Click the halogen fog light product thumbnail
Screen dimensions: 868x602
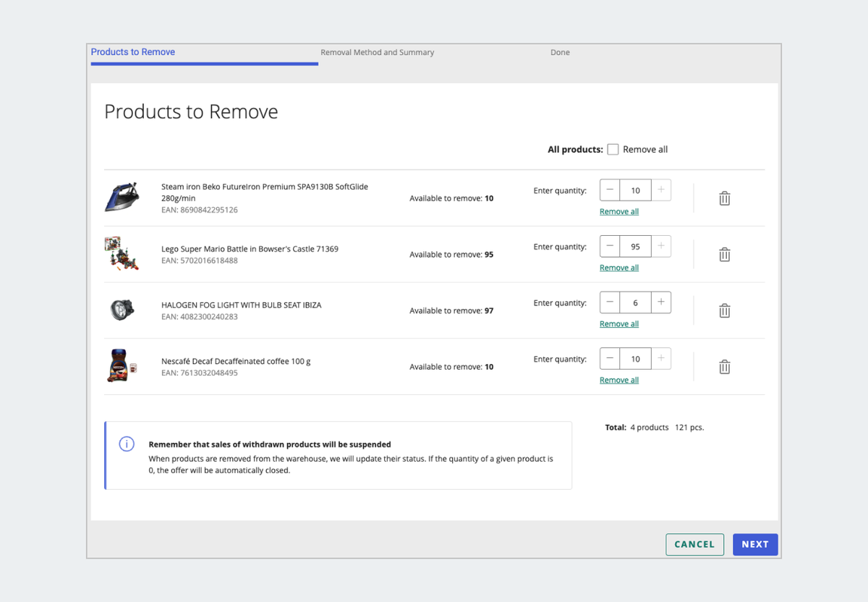click(122, 310)
